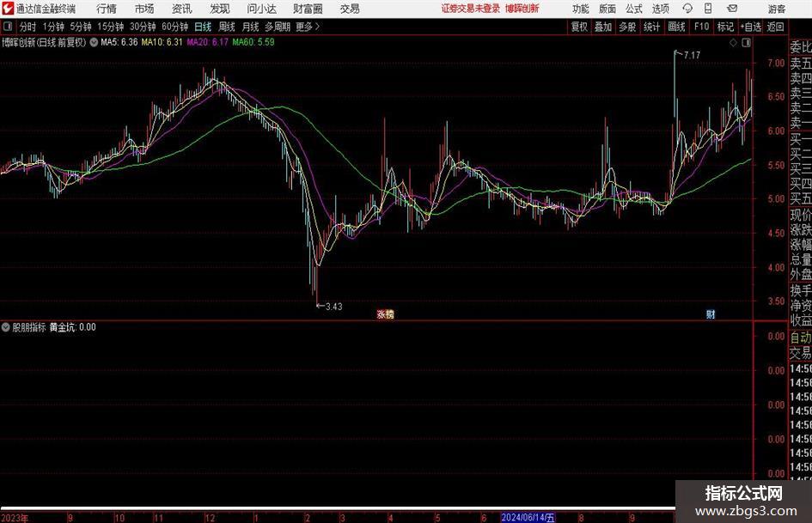Click the MA20: 6.17 indicator label

coord(208,42)
